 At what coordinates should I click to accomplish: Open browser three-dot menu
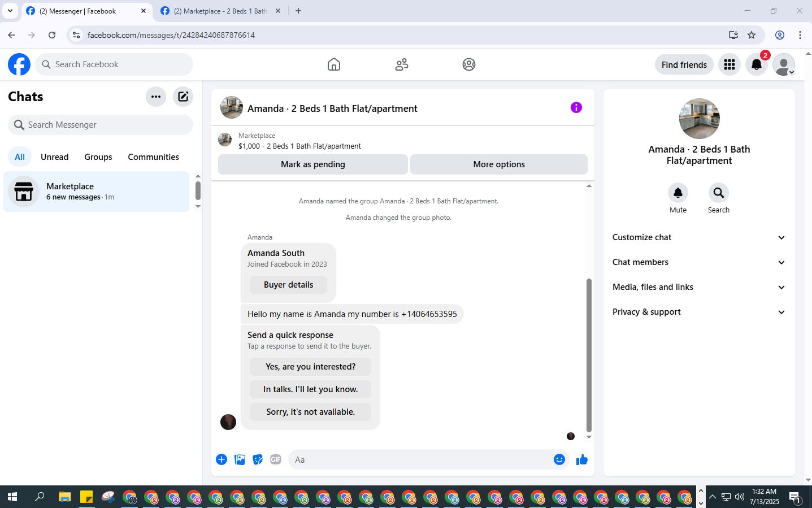pyautogui.click(x=800, y=35)
